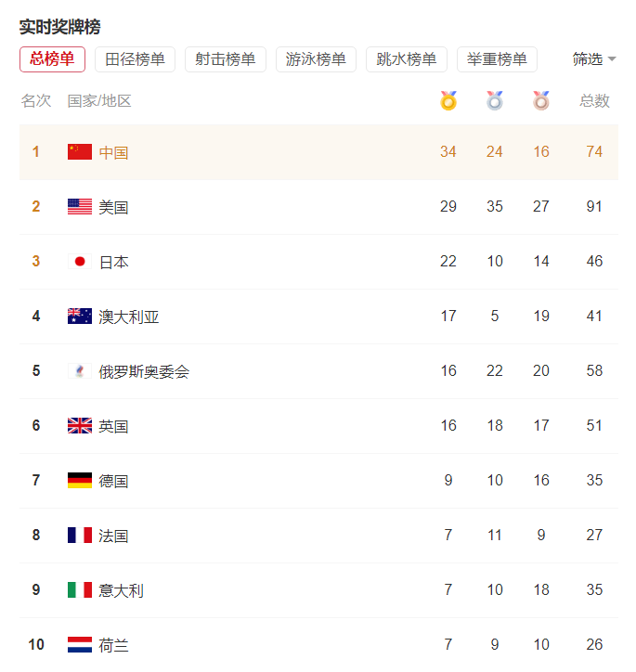Click the United States flag icon
The image size is (636, 672).
coord(80,207)
